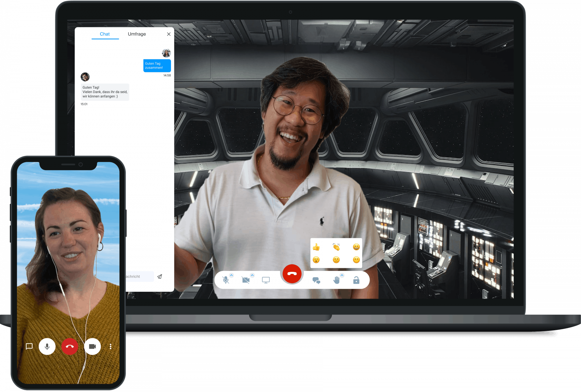End call with red hang-up button on laptop

tap(292, 274)
